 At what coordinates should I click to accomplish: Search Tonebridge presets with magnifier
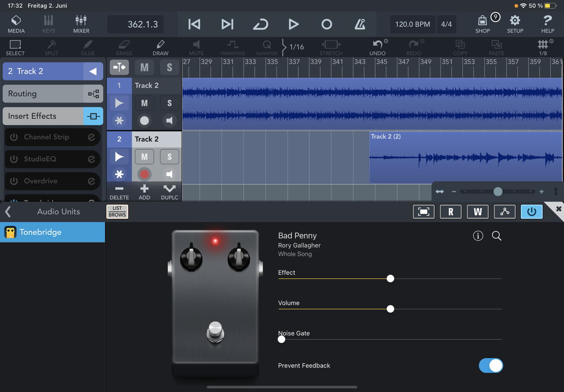pyautogui.click(x=497, y=236)
